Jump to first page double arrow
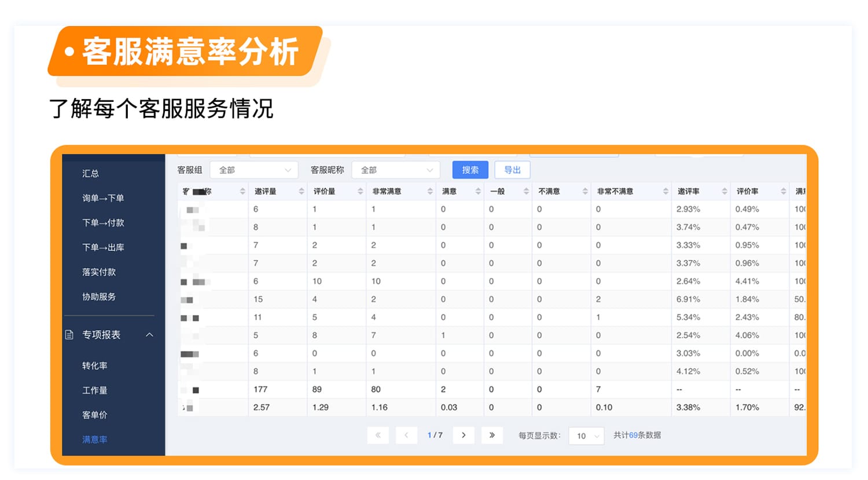 click(378, 435)
